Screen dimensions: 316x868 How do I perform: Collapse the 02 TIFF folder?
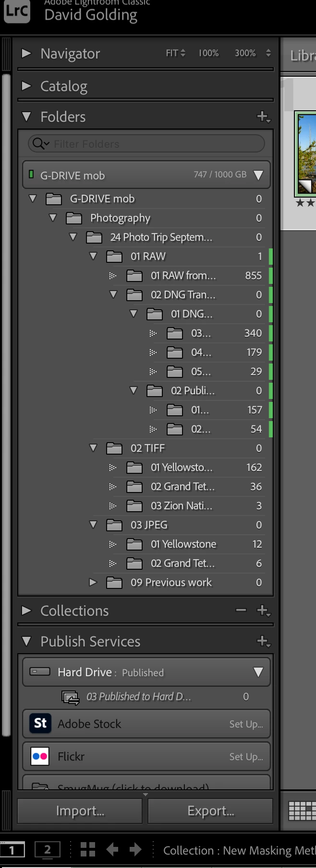[93, 448]
